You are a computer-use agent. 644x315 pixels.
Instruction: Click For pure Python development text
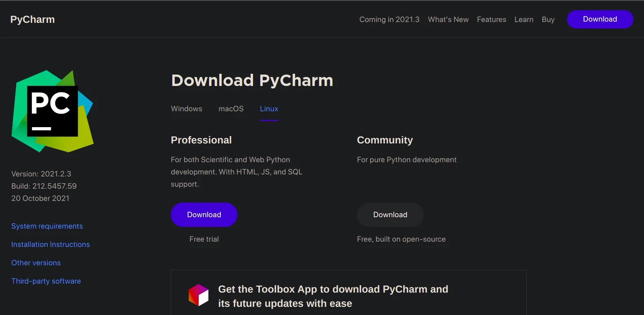coord(407,160)
